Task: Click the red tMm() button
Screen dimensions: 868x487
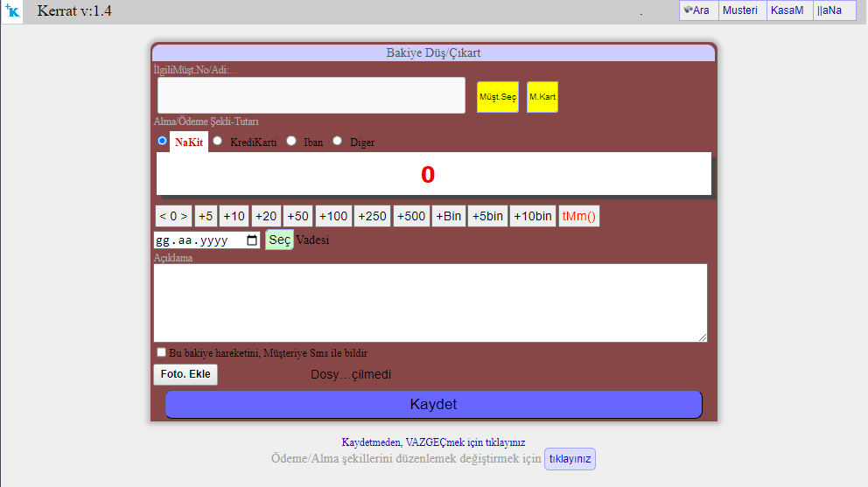Action: click(578, 216)
